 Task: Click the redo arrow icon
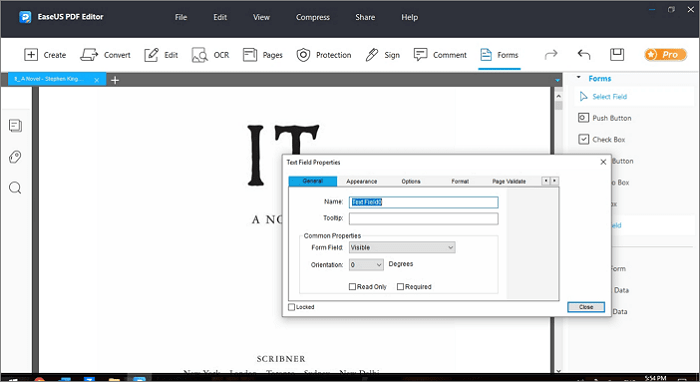(x=551, y=54)
